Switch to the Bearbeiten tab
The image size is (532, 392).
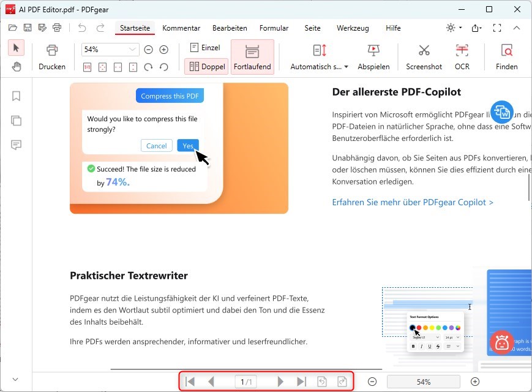pos(230,28)
